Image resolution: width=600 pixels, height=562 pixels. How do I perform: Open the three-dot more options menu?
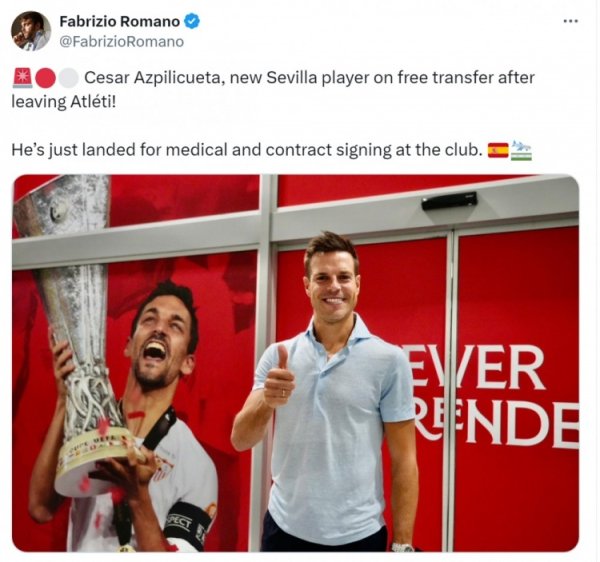571,21
